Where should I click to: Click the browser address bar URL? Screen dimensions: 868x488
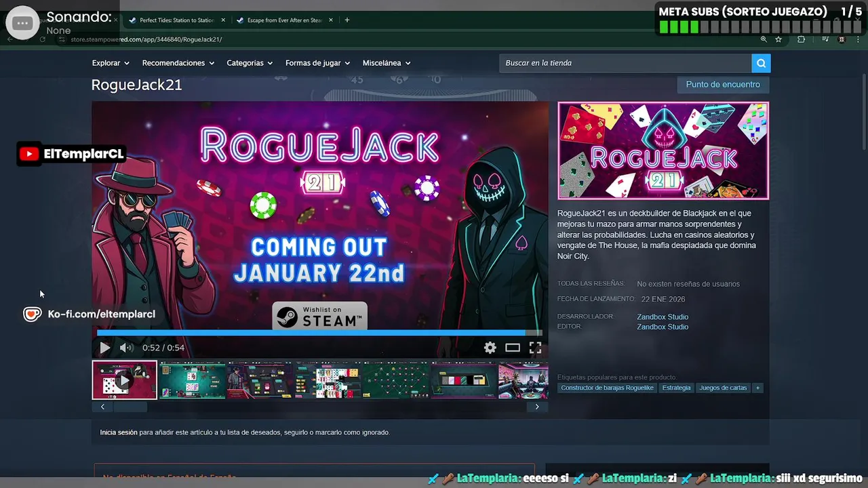coord(146,39)
